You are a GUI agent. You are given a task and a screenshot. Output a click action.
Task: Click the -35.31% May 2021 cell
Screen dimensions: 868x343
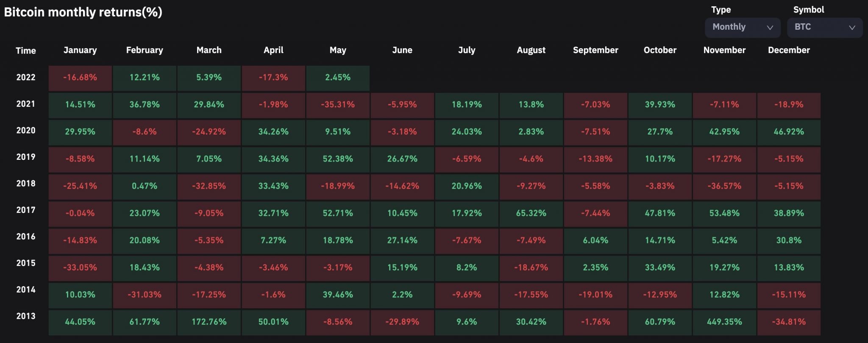(338, 105)
